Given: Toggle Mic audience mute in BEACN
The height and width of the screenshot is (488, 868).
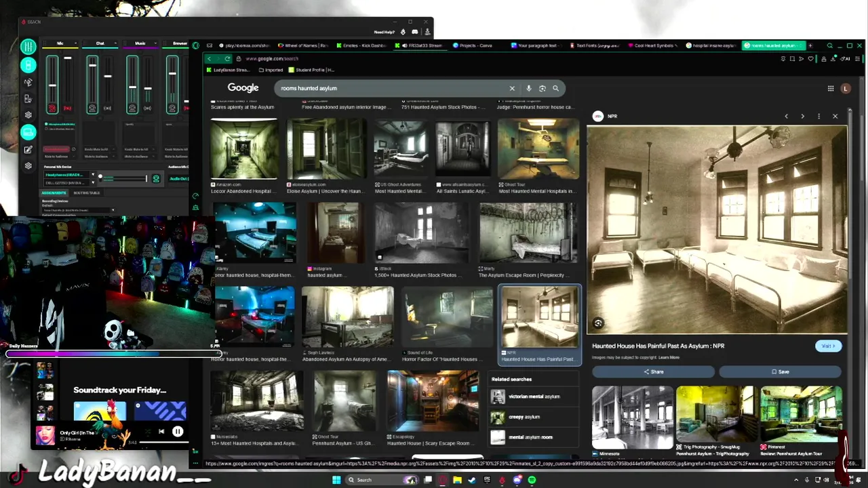Looking at the screenshot, I should click(x=67, y=108).
